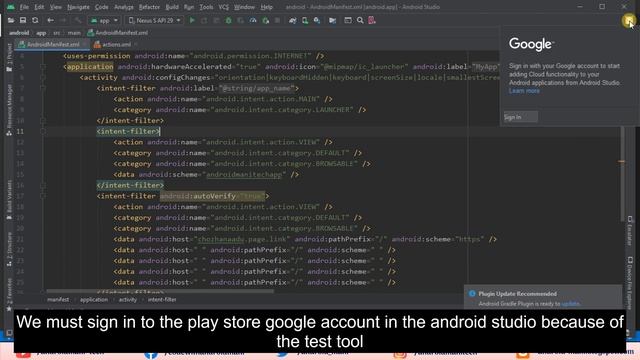Click the src breadcrumb in navigation bar
640x360 pixels.
coord(56,33)
